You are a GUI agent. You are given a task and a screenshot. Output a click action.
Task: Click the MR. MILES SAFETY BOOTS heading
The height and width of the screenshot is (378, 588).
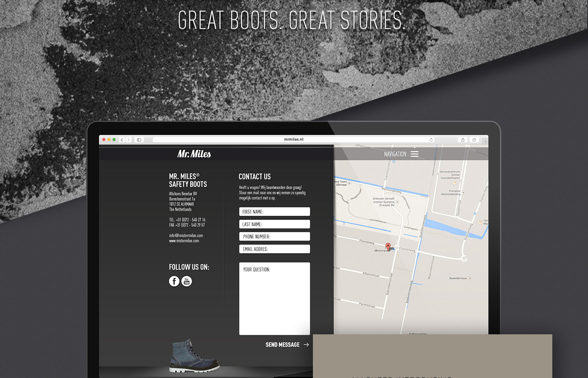tap(188, 180)
